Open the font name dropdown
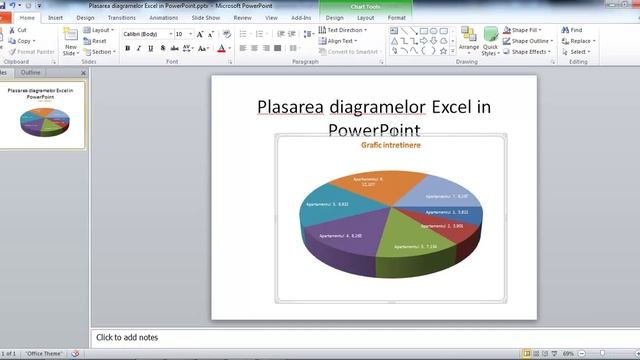640x360 pixels. tap(171, 34)
